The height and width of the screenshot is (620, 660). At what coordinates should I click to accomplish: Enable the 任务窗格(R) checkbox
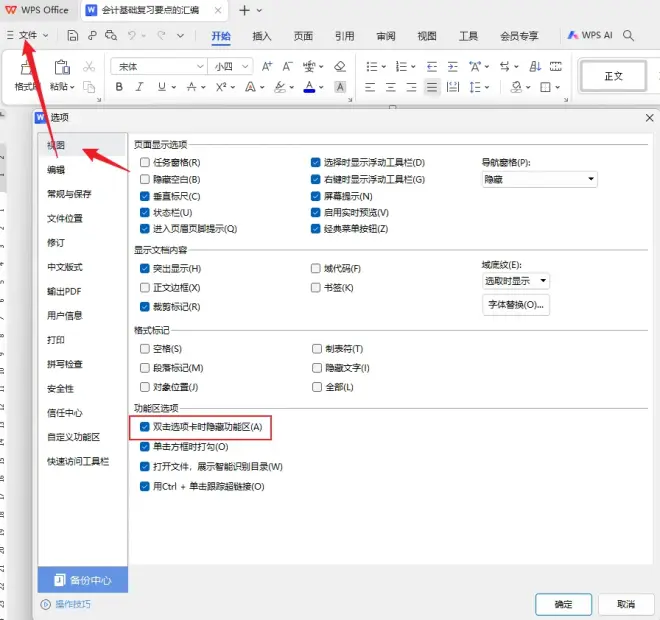(145, 162)
